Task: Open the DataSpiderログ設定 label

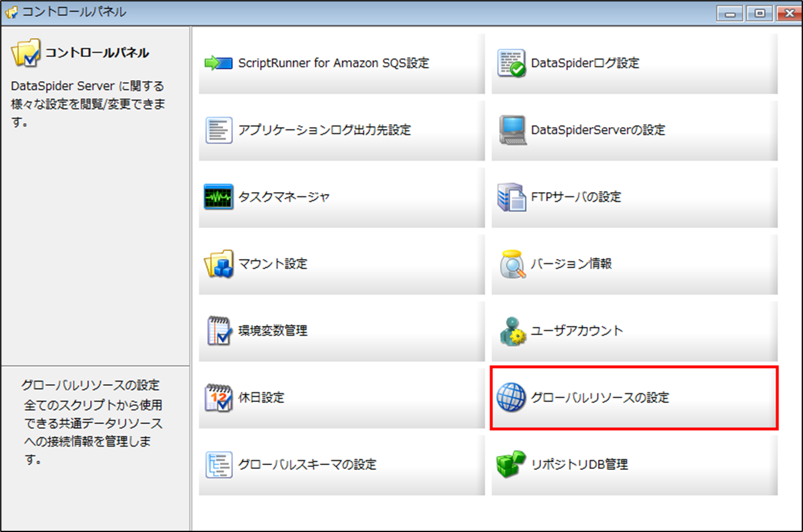Action: (585, 63)
